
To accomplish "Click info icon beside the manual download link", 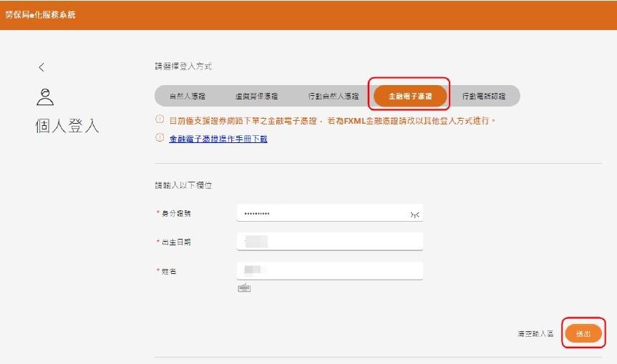I will click(x=160, y=137).
